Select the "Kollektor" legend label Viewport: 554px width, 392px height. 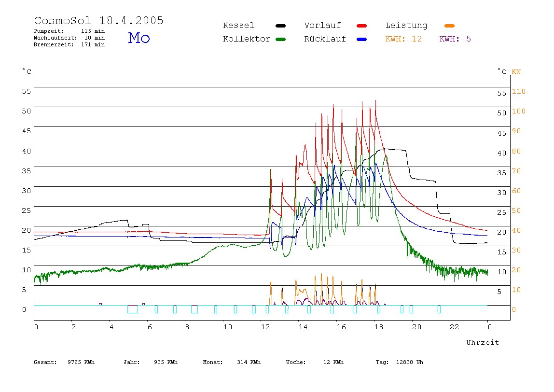tap(247, 39)
